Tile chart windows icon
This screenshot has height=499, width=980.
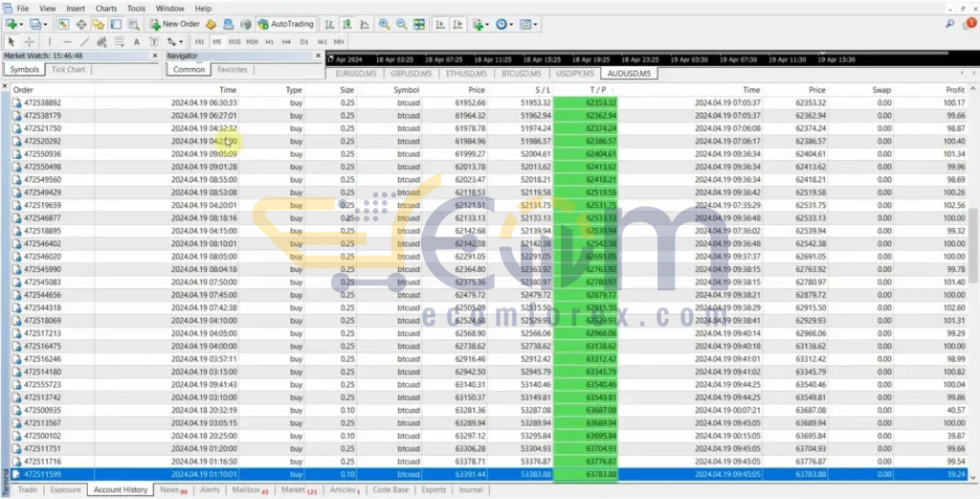pos(419,24)
